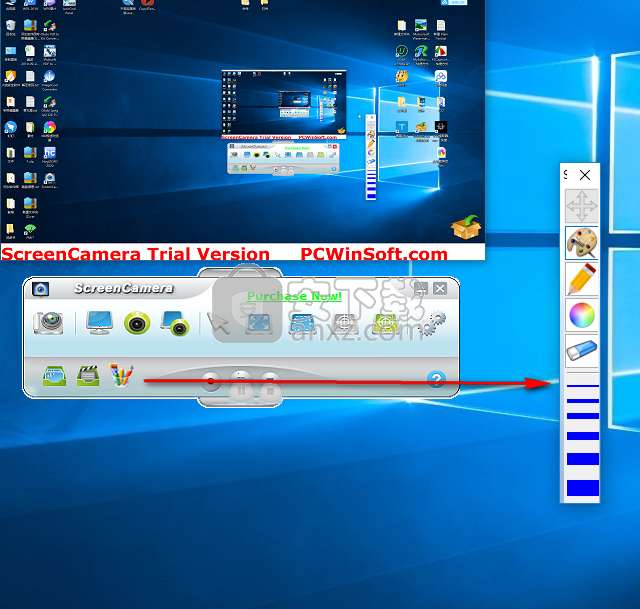The height and width of the screenshot is (609, 640).
Task: Open the color wheel picker
Action: tap(582, 315)
